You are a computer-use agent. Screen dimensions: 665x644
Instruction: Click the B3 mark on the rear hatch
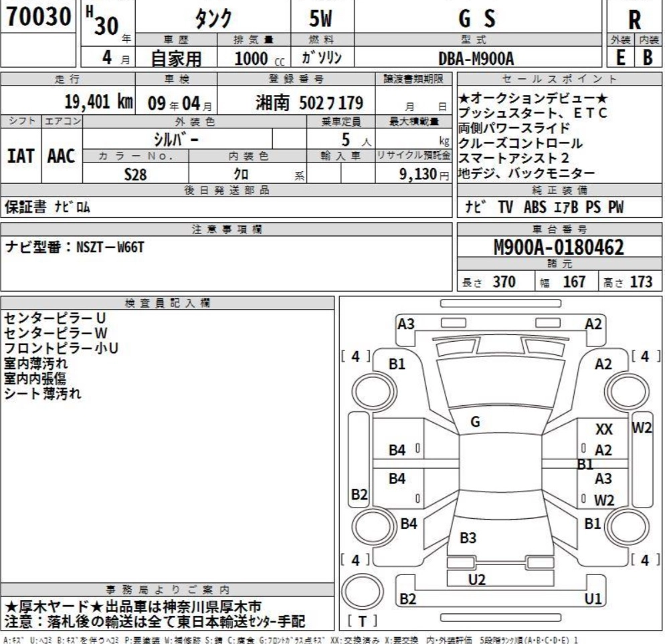click(468, 538)
